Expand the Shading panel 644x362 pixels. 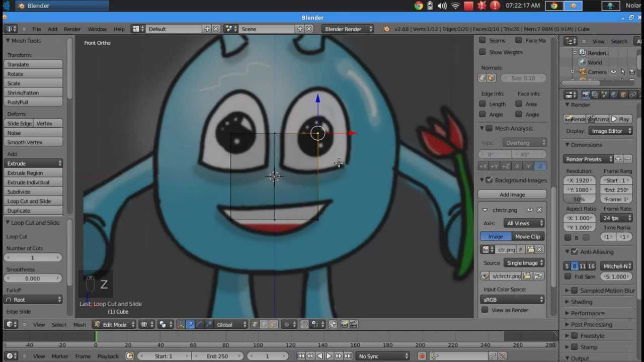pyautogui.click(x=582, y=302)
